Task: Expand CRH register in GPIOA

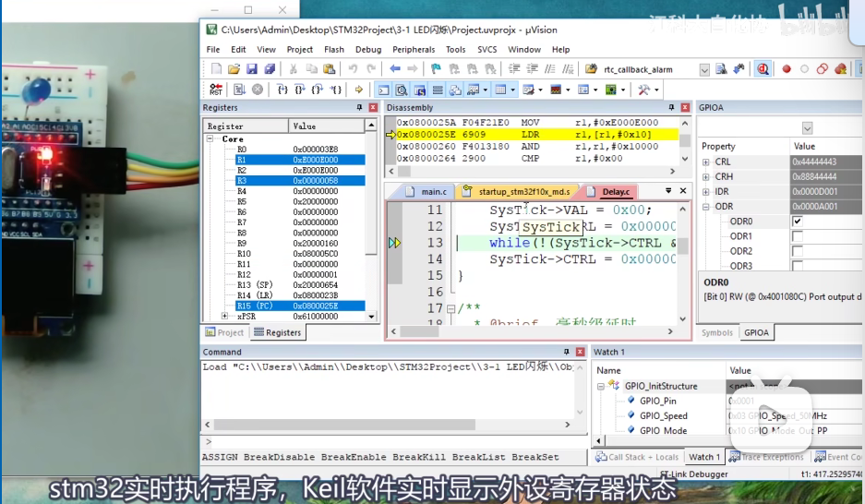Action: pyautogui.click(x=705, y=177)
